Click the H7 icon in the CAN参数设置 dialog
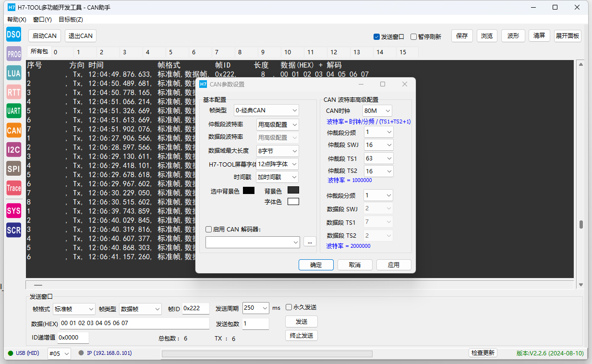The width and height of the screenshot is (592, 364). 203,84
